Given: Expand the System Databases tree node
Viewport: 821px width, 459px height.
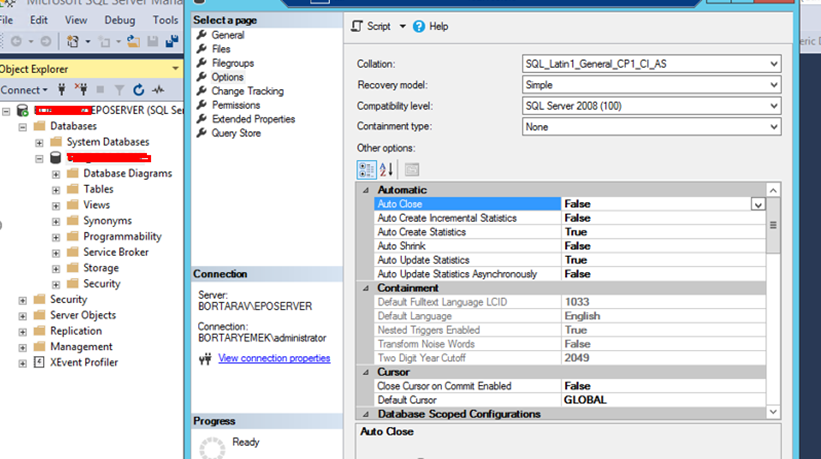Looking at the screenshot, I should pos(40,142).
